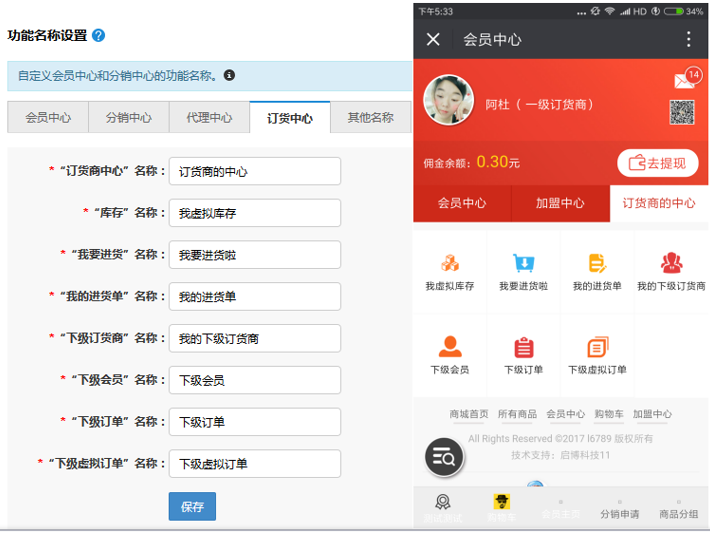The height and width of the screenshot is (534, 710).
Task: Tap the 去提现 withdraw button
Action: (657, 163)
